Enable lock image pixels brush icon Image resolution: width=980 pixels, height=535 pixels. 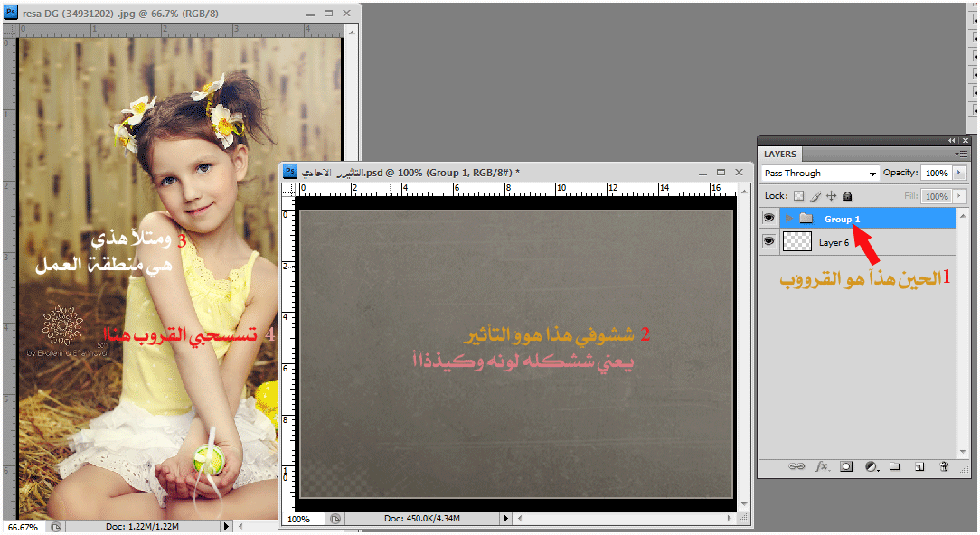(x=815, y=196)
